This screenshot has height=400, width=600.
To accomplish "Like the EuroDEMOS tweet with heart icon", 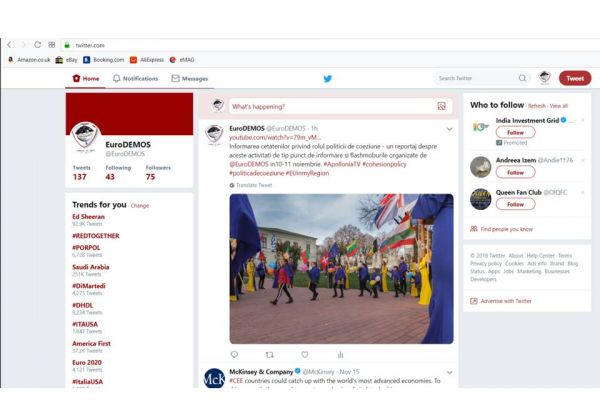I will pos(305,355).
